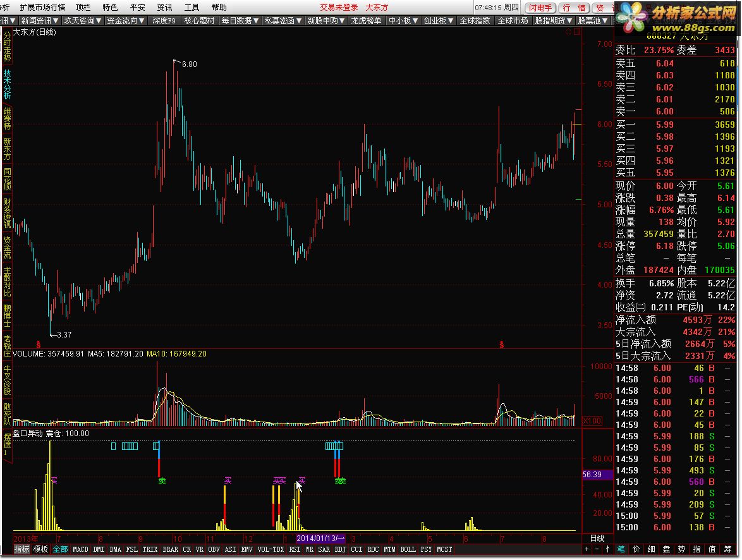The height and width of the screenshot is (560, 742).
Task: Click the 深度F9 button
Action: pos(164,20)
